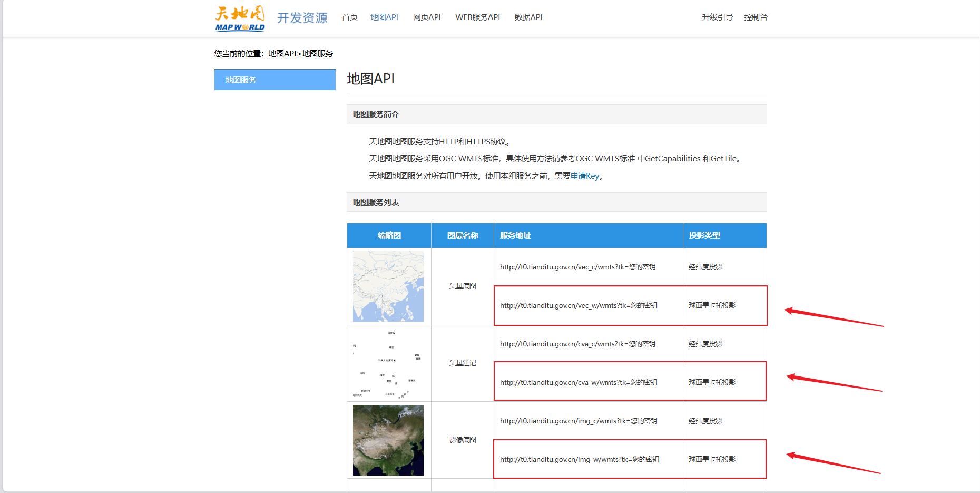Click the 申请Key hyperlink
The width and height of the screenshot is (980, 493).
click(585, 176)
